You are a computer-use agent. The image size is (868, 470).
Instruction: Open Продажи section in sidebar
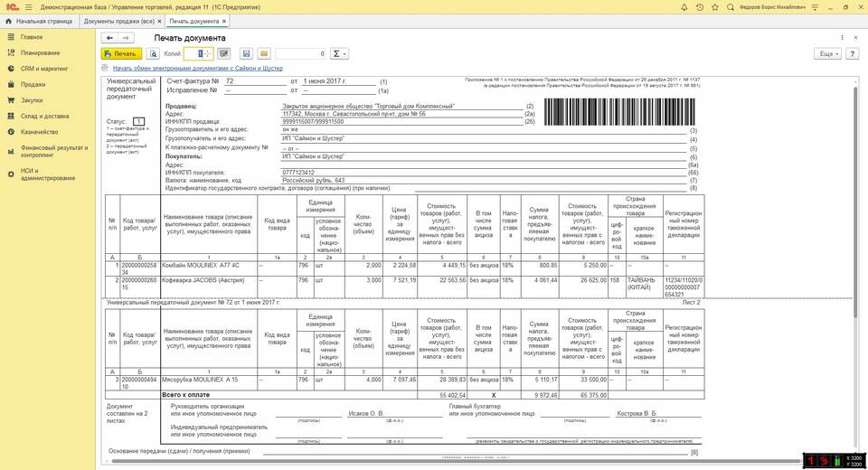click(33, 85)
